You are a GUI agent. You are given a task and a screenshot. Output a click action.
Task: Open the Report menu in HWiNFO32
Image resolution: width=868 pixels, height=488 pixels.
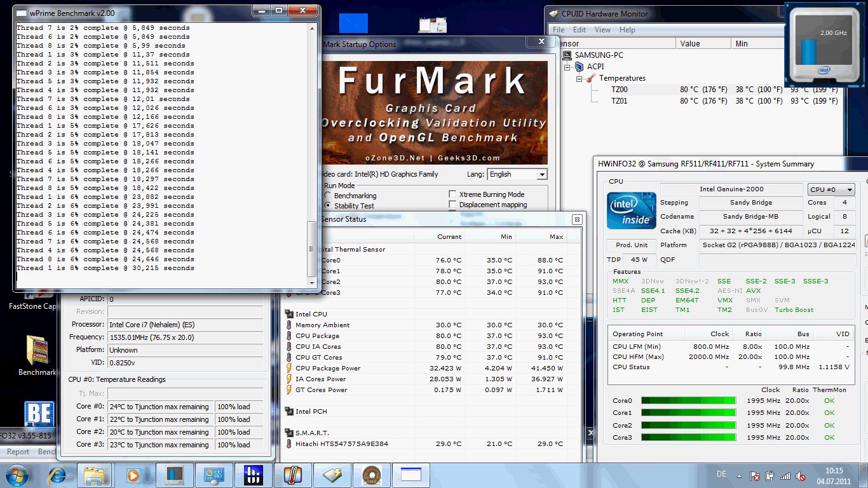[x=18, y=452]
